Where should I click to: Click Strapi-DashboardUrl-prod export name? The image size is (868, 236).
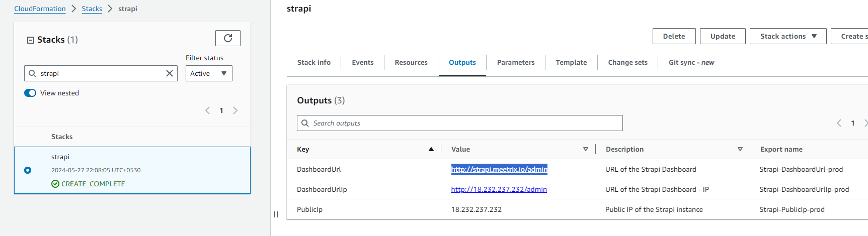(x=801, y=169)
